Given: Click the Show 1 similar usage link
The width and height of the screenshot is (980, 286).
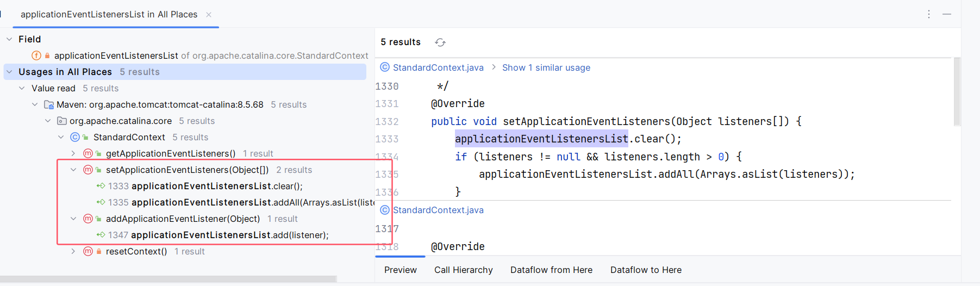Looking at the screenshot, I should pos(546,67).
